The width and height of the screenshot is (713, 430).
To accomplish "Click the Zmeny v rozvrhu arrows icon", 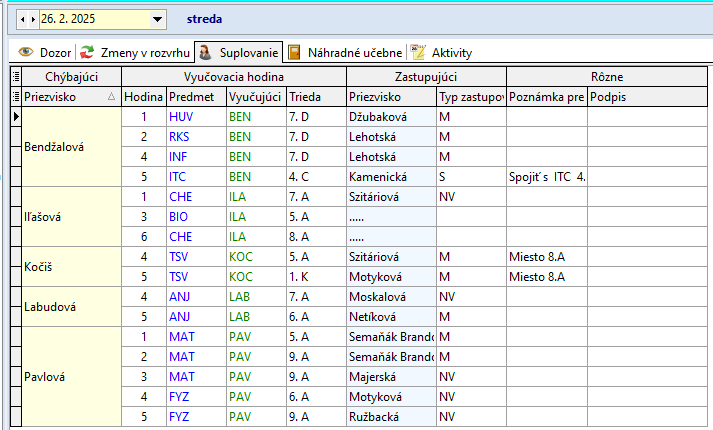I will (88, 52).
